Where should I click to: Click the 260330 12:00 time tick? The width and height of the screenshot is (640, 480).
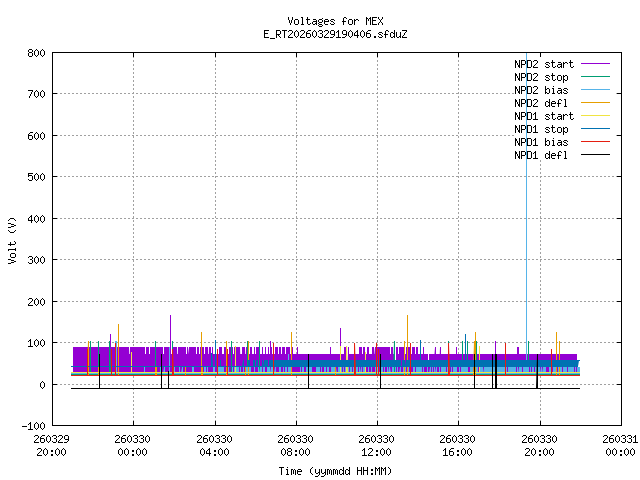(377, 444)
